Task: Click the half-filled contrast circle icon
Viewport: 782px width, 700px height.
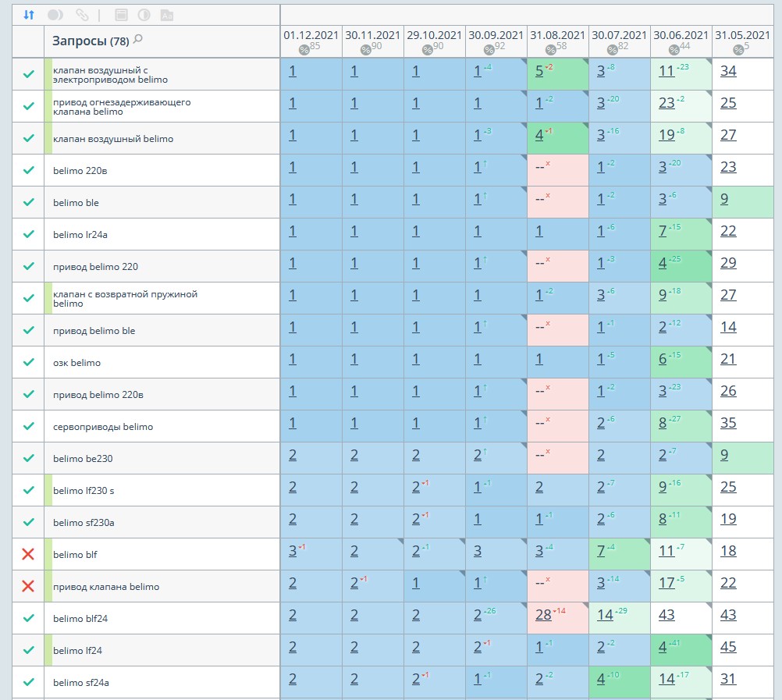Action: (x=144, y=15)
